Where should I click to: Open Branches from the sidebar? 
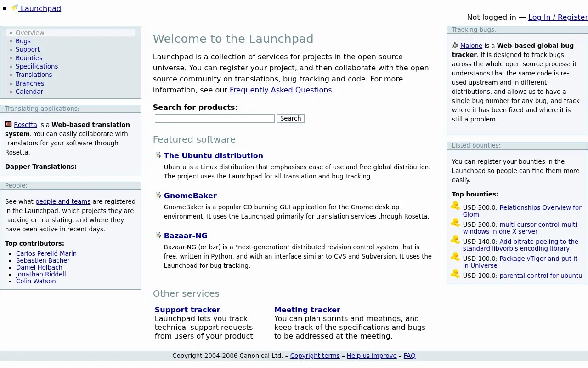click(x=30, y=83)
